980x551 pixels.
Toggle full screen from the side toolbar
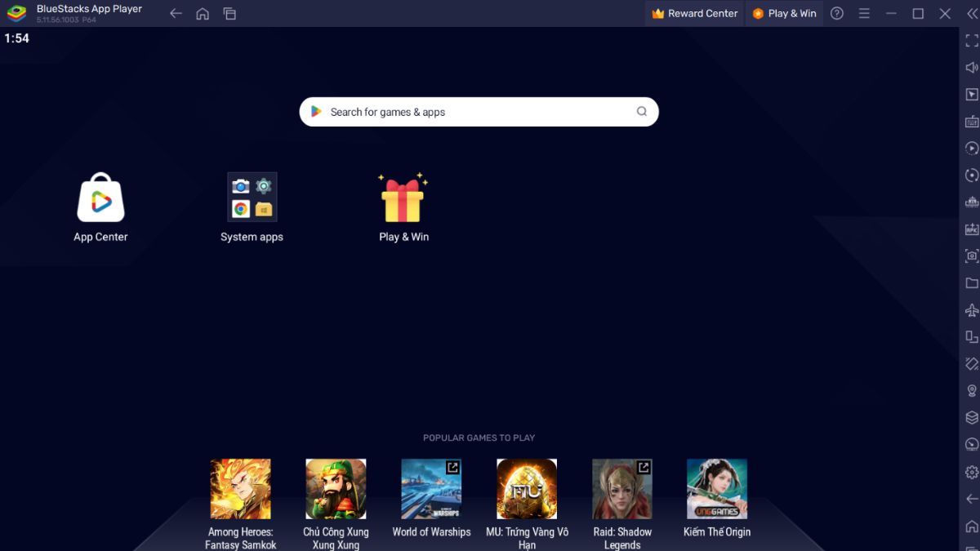click(x=972, y=41)
